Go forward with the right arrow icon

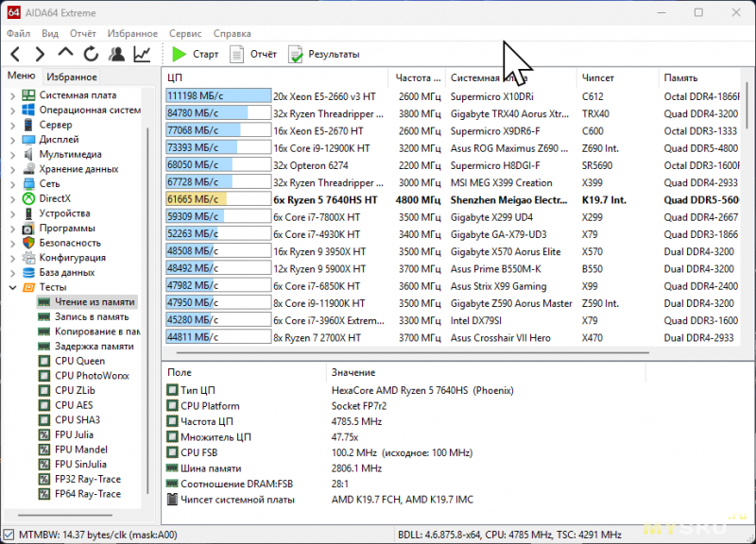click(x=40, y=54)
